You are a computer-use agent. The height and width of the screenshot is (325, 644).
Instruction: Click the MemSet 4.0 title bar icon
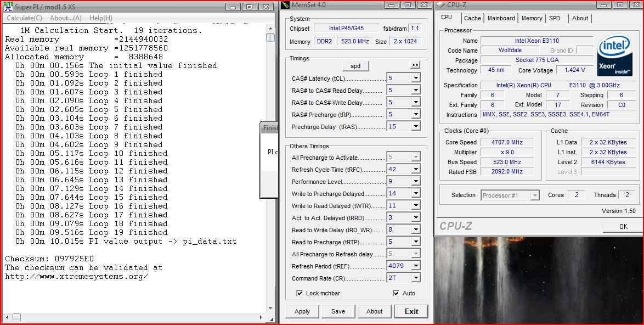[285, 5]
